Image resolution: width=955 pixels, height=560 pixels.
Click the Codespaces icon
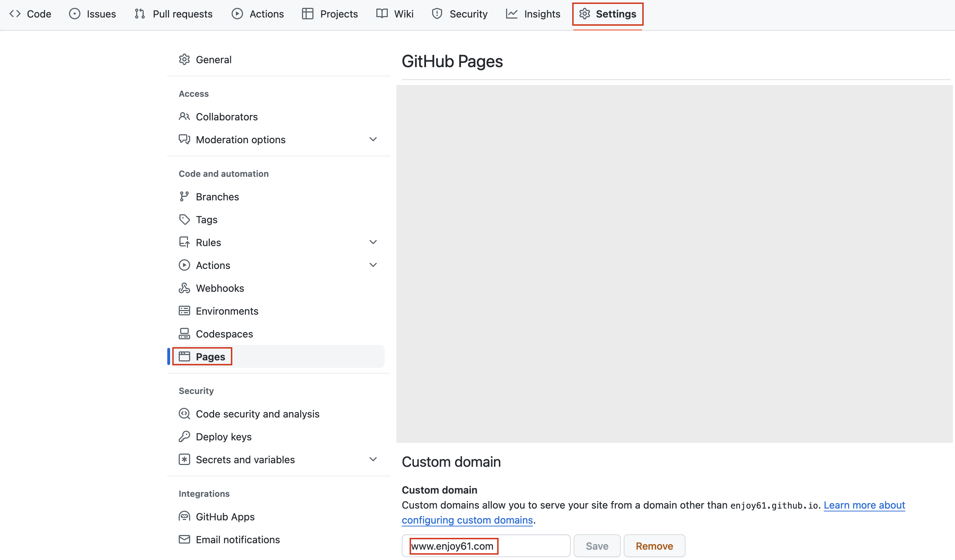click(184, 334)
